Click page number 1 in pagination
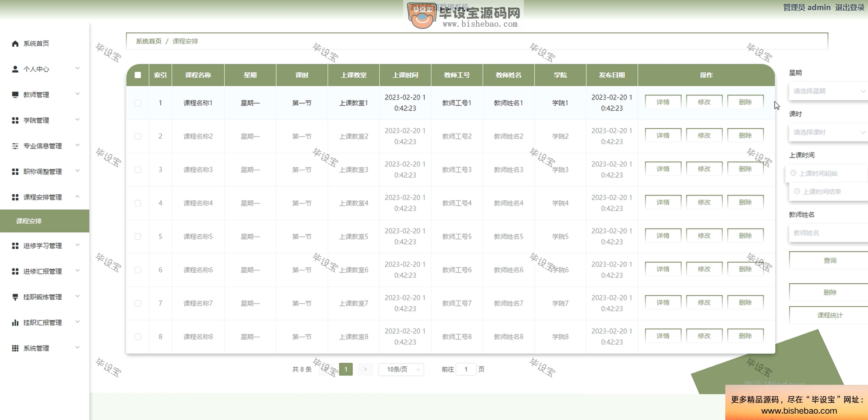 [346, 369]
